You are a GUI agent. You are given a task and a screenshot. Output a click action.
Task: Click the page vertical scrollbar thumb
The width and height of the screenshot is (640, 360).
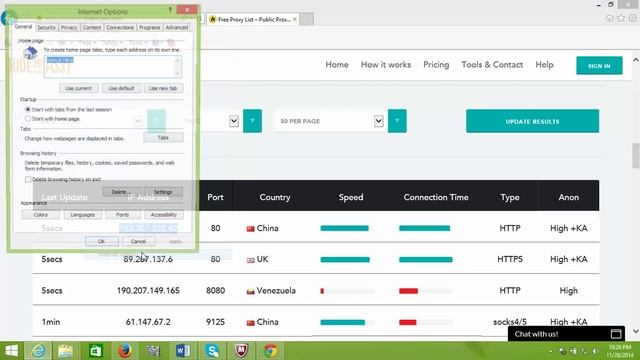tap(636, 156)
